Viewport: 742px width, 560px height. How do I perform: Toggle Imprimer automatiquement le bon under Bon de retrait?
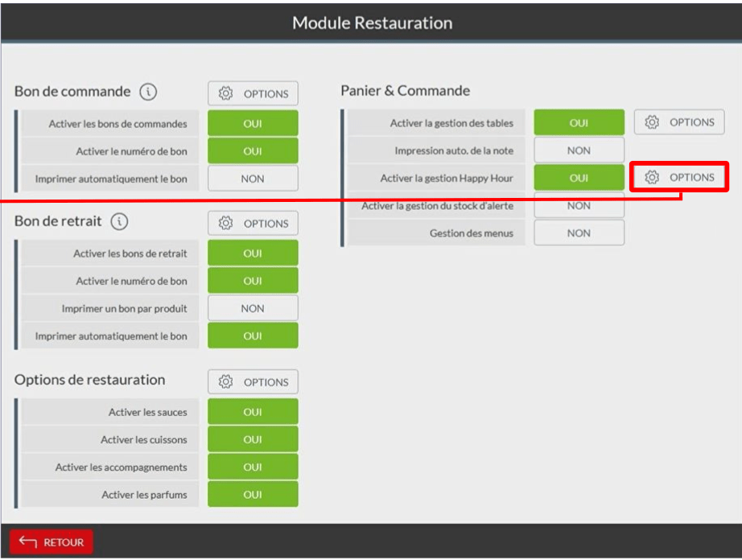253,336
